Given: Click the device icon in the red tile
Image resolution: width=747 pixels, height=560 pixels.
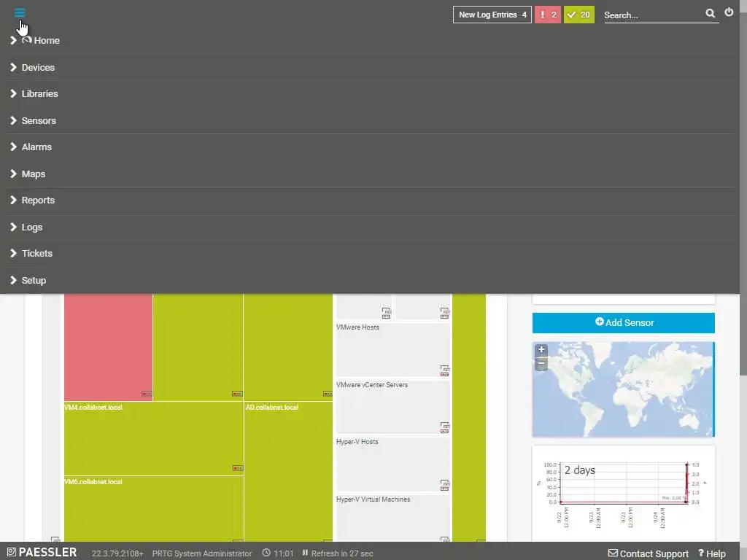Looking at the screenshot, I should (x=147, y=394).
